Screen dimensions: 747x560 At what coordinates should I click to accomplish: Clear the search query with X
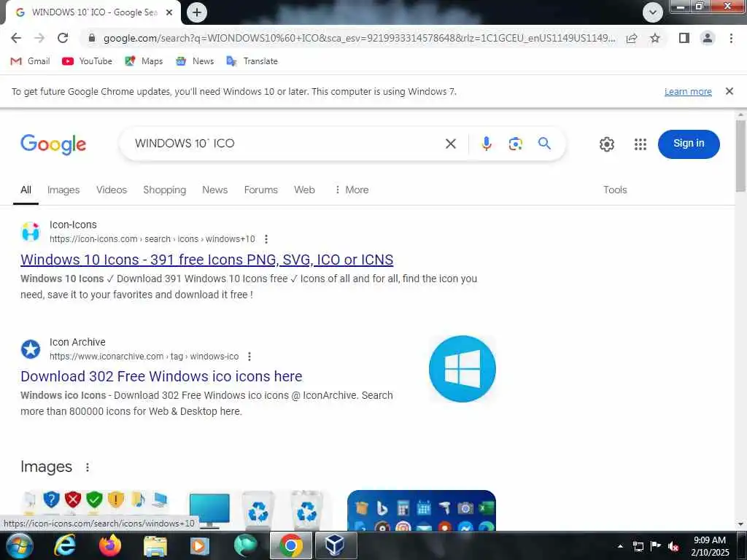[x=451, y=144]
